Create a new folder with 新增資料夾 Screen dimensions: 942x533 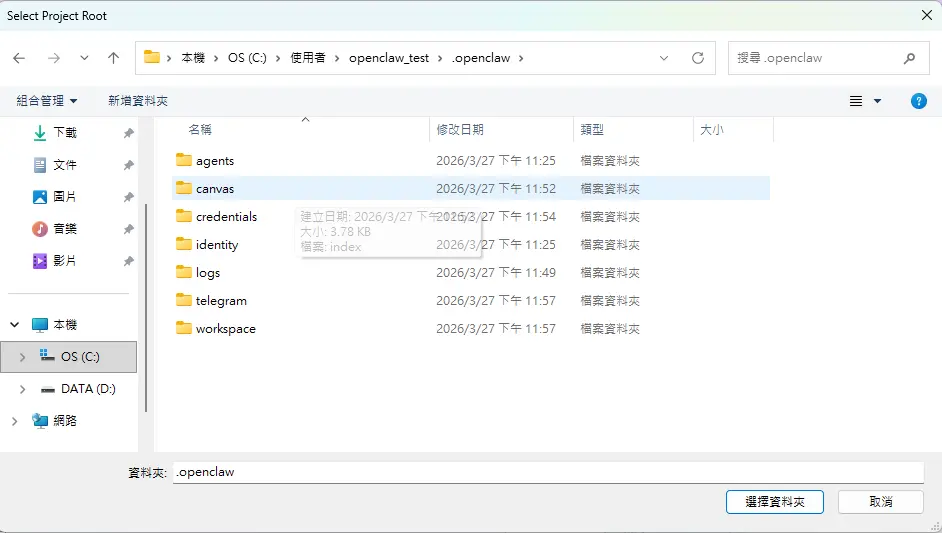[138, 100]
